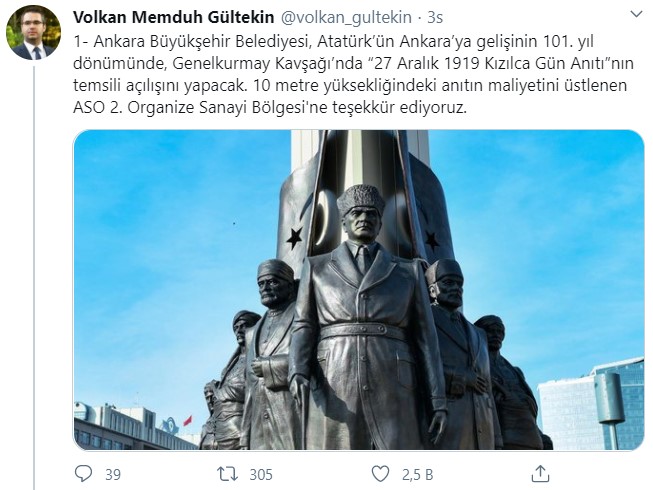The width and height of the screenshot is (653, 490).
Task: Open tweet options chevron menu
Action: coord(636,15)
